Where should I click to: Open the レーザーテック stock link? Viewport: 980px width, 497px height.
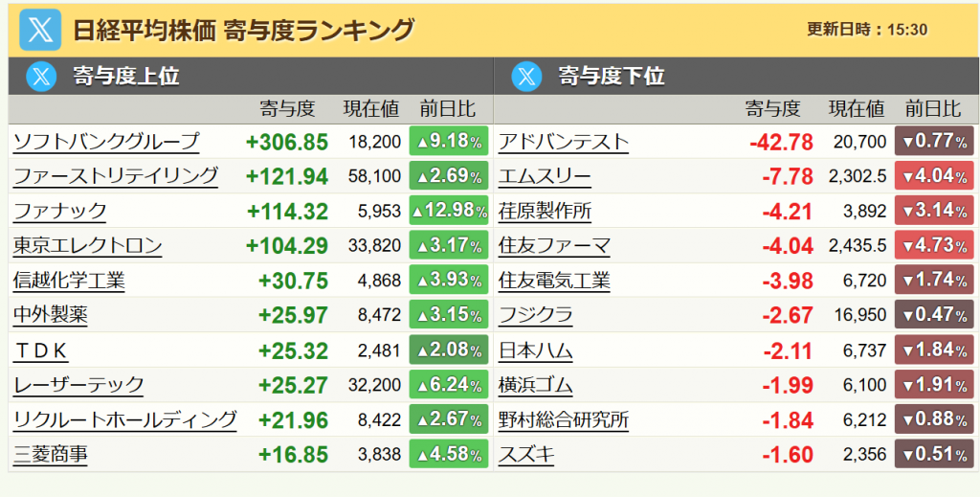[78, 385]
